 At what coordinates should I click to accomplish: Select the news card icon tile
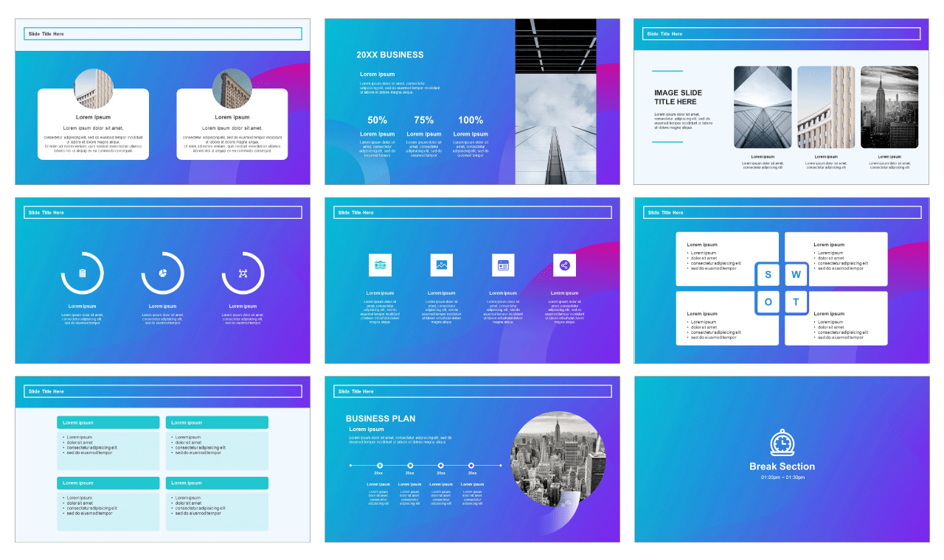tap(503, 265)
